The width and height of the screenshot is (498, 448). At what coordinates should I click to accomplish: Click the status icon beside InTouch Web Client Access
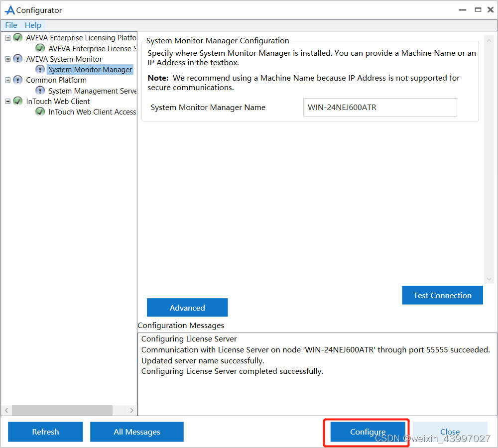[40, 112]
